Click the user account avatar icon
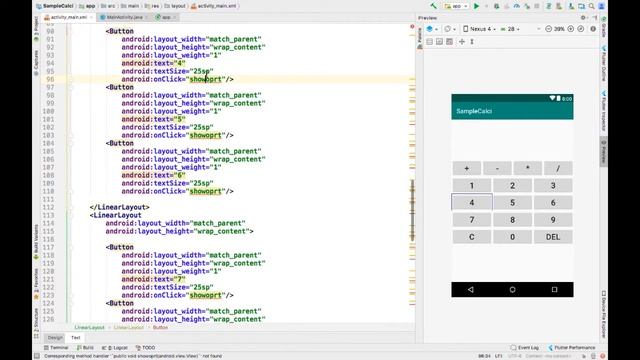 coord(602,6)
